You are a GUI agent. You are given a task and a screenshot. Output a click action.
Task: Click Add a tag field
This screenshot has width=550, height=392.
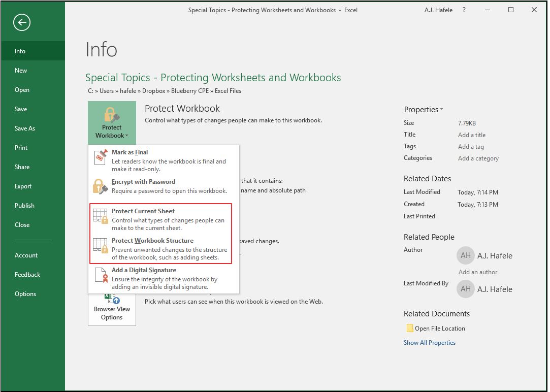click(x=471, y=147)
